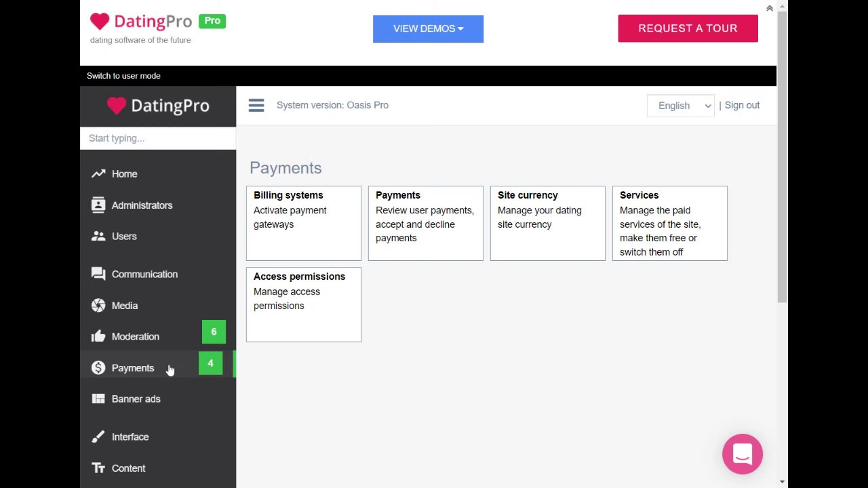Click the Moderation thumbs-up icon
868x488 pixels.
click(x=98, y=336)
